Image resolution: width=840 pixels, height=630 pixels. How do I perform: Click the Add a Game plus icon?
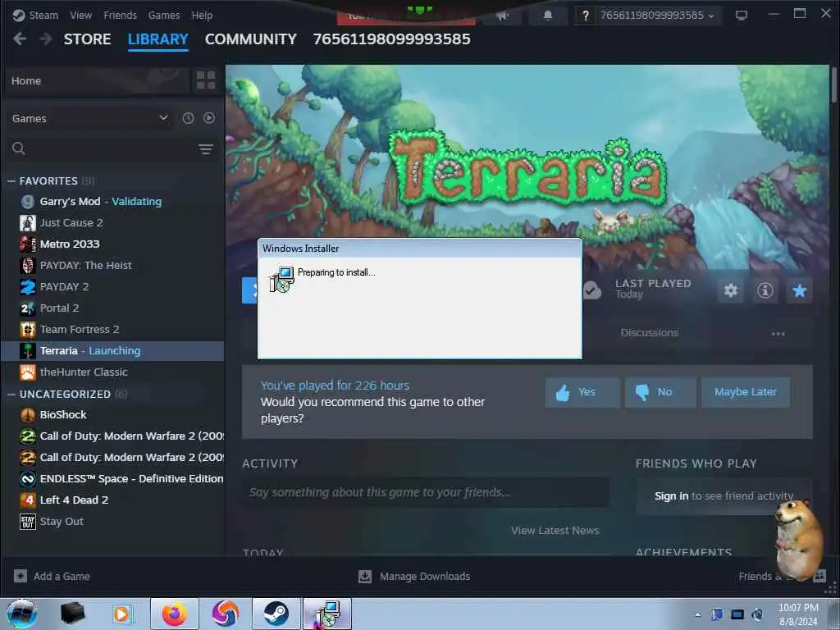[21, 576]
